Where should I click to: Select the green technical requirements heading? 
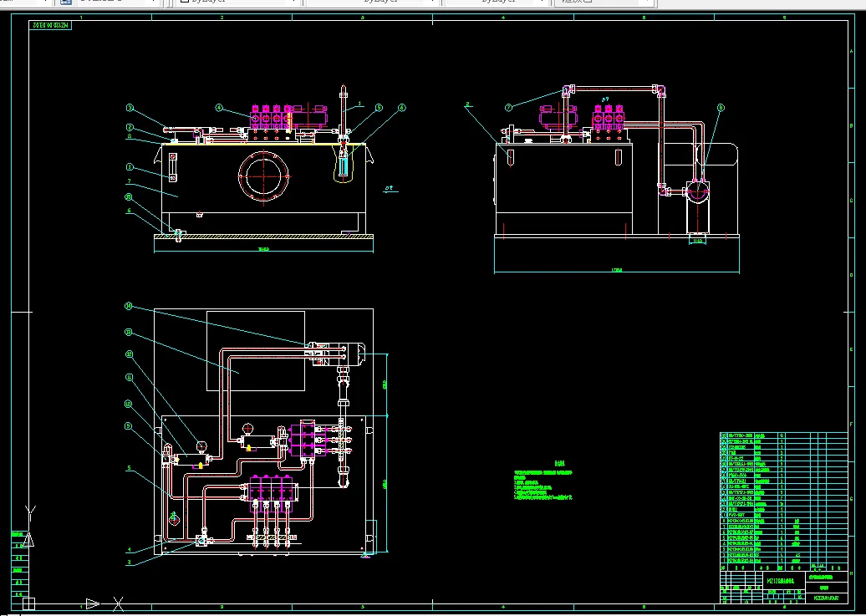pos(561,463)
